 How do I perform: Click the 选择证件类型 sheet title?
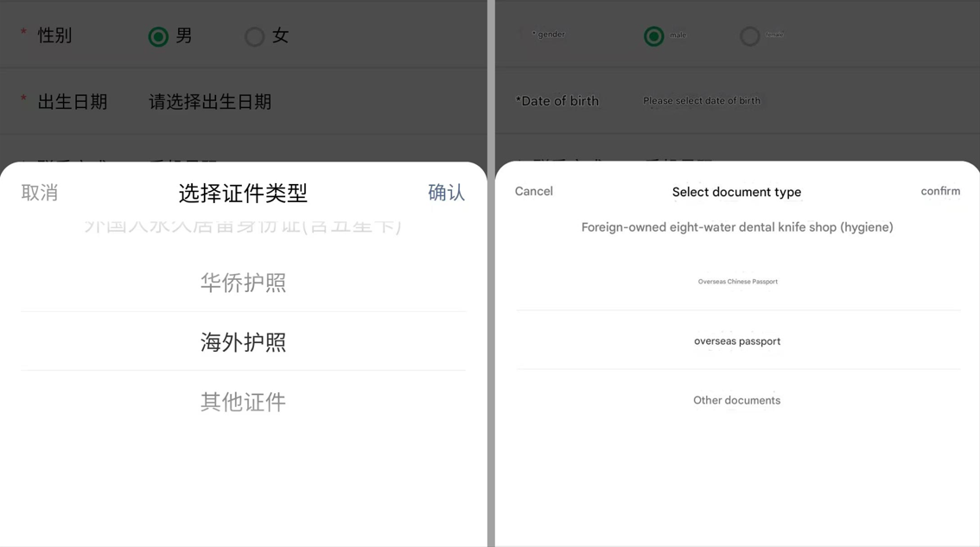coord(243,193)
